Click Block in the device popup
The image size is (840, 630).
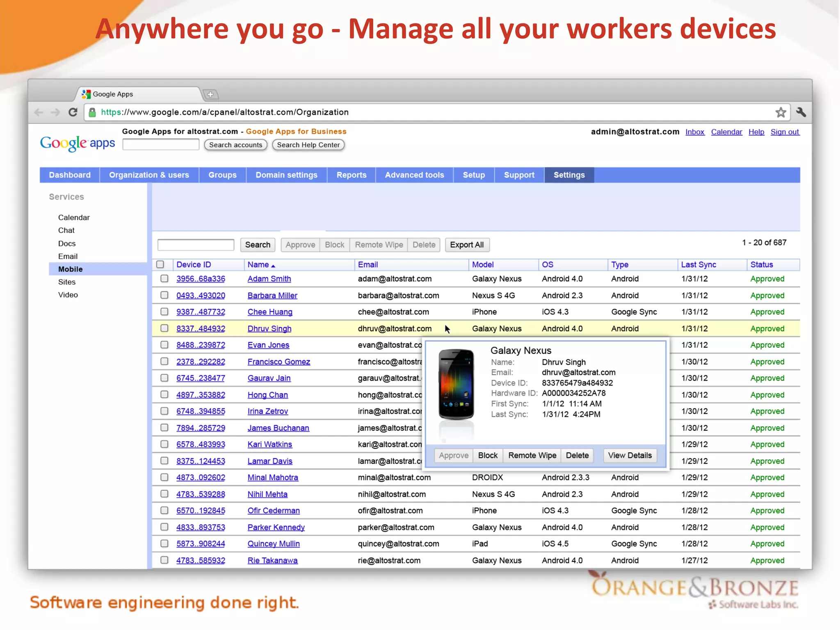[488, 455]
